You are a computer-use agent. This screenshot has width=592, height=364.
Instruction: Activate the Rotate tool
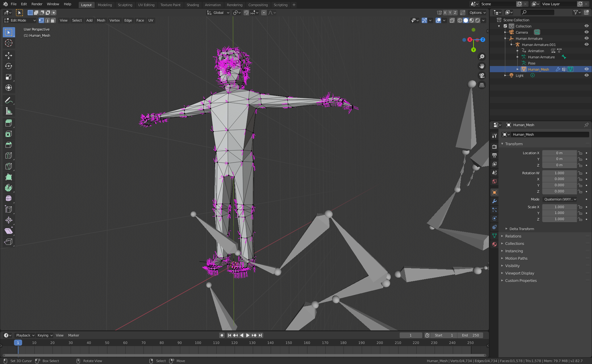tap(9, 66)
